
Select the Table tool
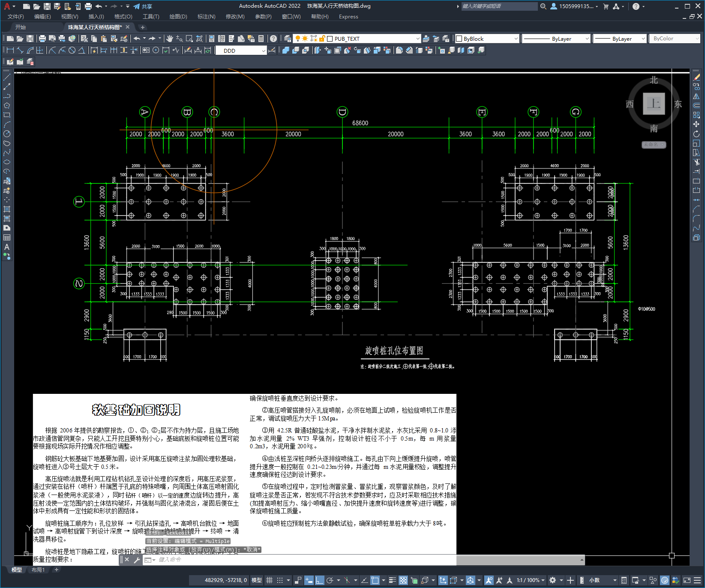point(7,237)
